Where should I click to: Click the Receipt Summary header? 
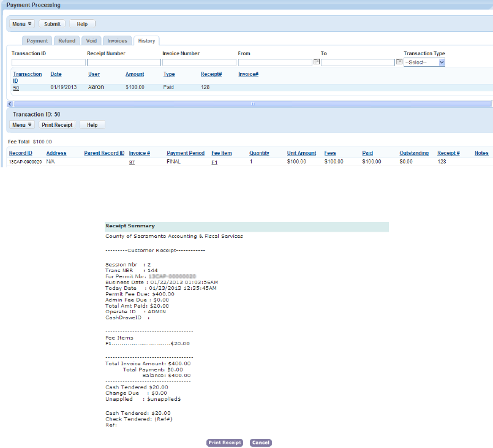click(x=247, y=227)
